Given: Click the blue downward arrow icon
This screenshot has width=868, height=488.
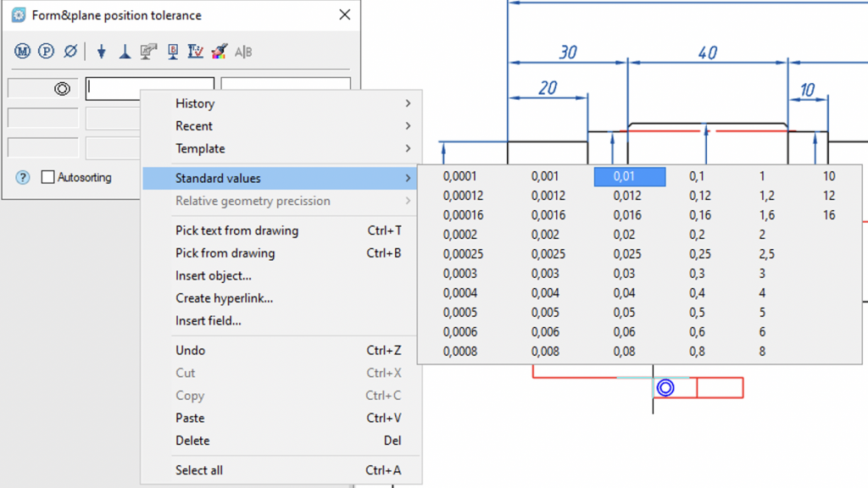Looking at the screenshot, I should coord(102,52).
